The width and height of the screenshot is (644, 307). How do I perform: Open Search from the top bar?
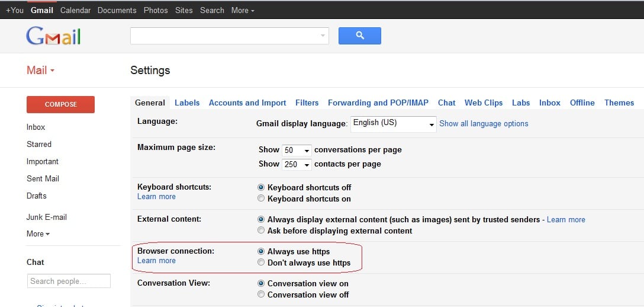(x=212, y=10)
